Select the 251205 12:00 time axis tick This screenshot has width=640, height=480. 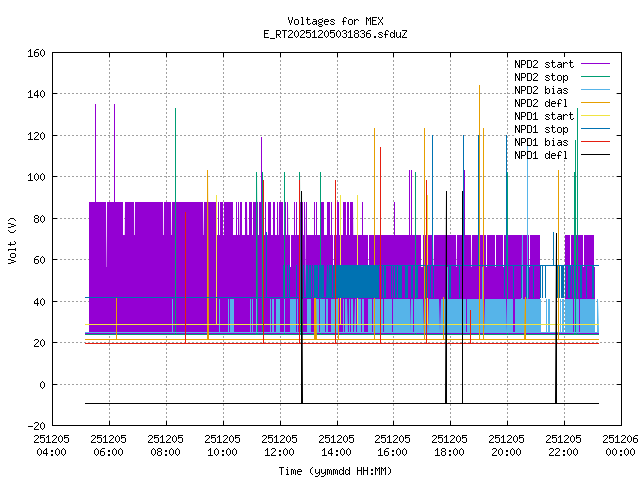click(279, 445)
